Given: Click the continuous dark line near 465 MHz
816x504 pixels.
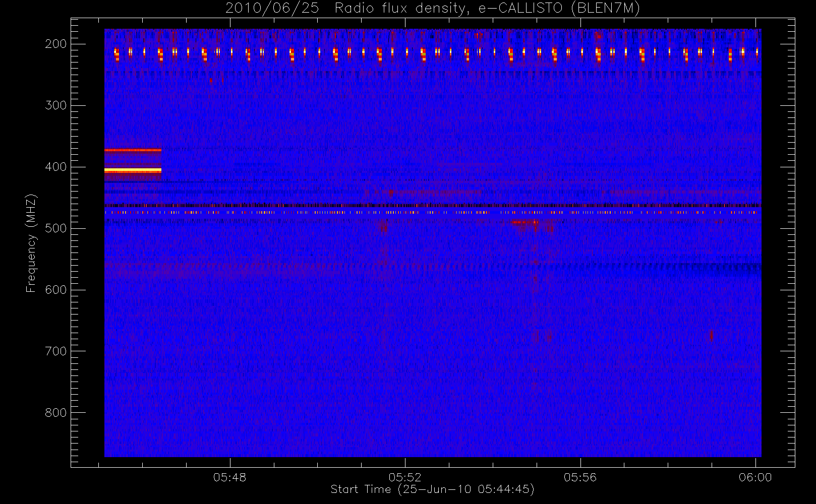Looking at the screenshot, I should [433, 205].
